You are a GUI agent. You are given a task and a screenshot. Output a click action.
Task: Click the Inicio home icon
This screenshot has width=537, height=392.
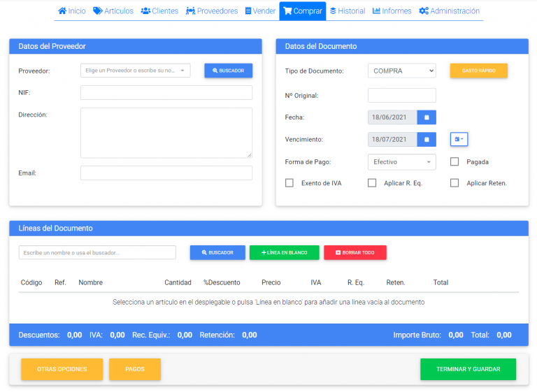pyautogui.click(x=62, y=11)
